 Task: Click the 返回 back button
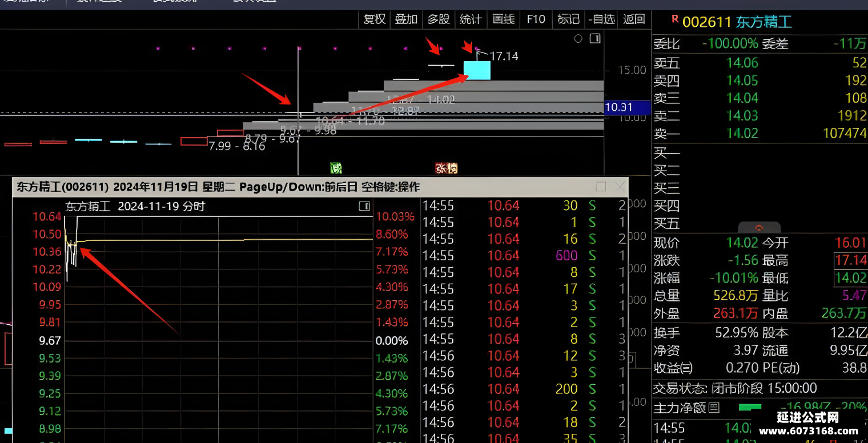coord(634,19)
